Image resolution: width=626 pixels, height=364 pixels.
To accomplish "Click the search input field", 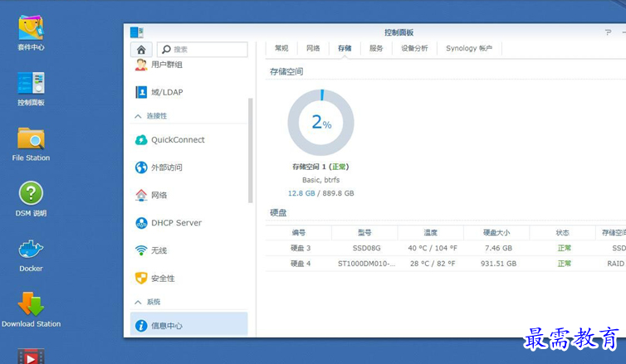I will pyautogui.click(x=203, y=50).
